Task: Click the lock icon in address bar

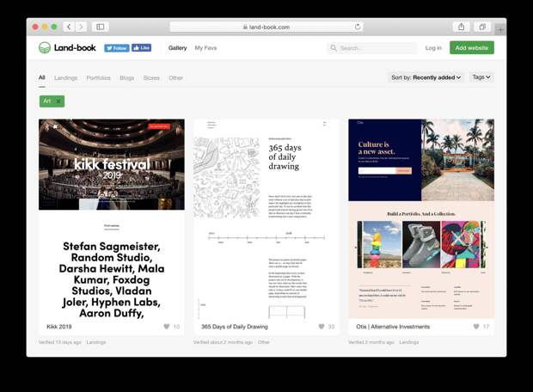Action: pos(245,27)
